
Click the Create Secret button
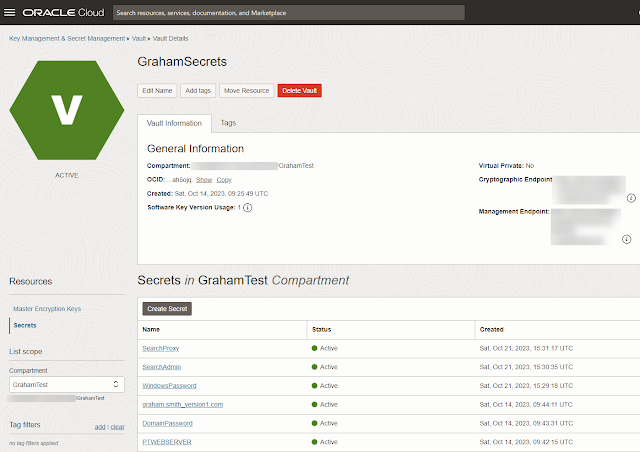click(x=167, y=309)
